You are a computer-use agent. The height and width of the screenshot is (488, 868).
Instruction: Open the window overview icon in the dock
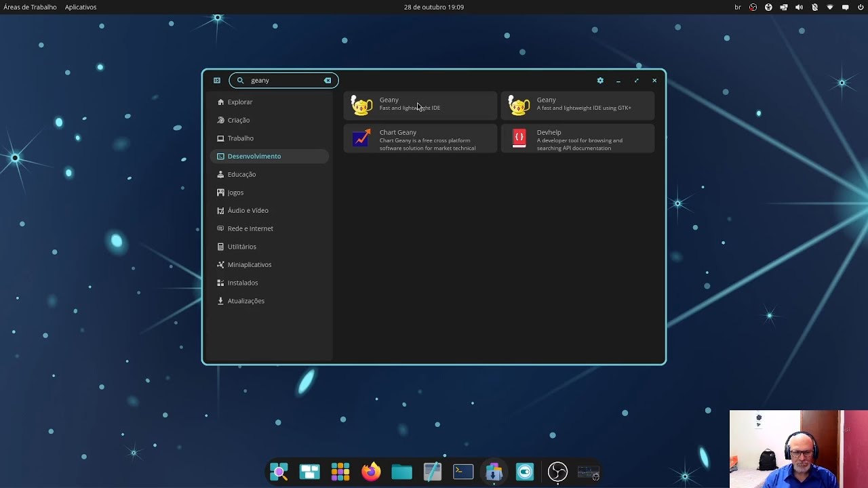(x=310, y=472)
